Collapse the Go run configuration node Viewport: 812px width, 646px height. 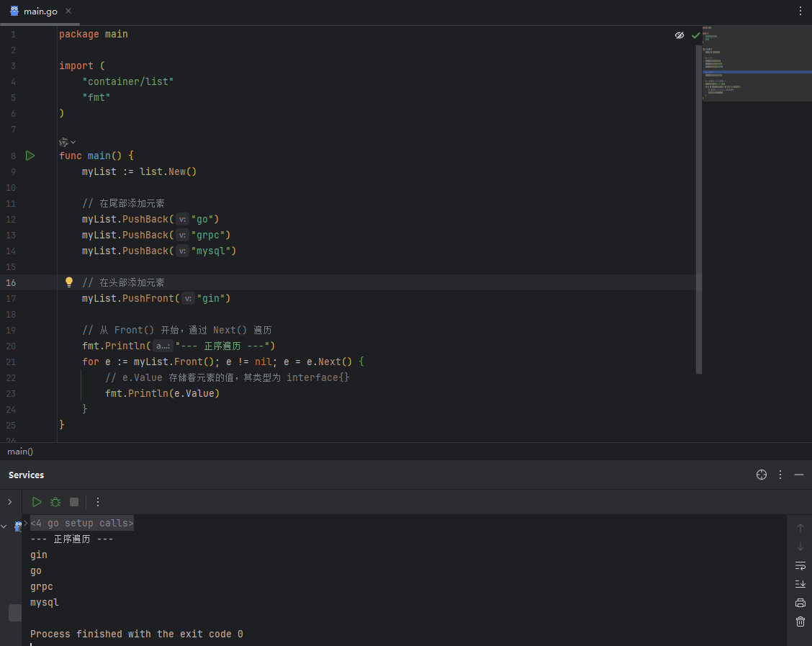[4, 526]
